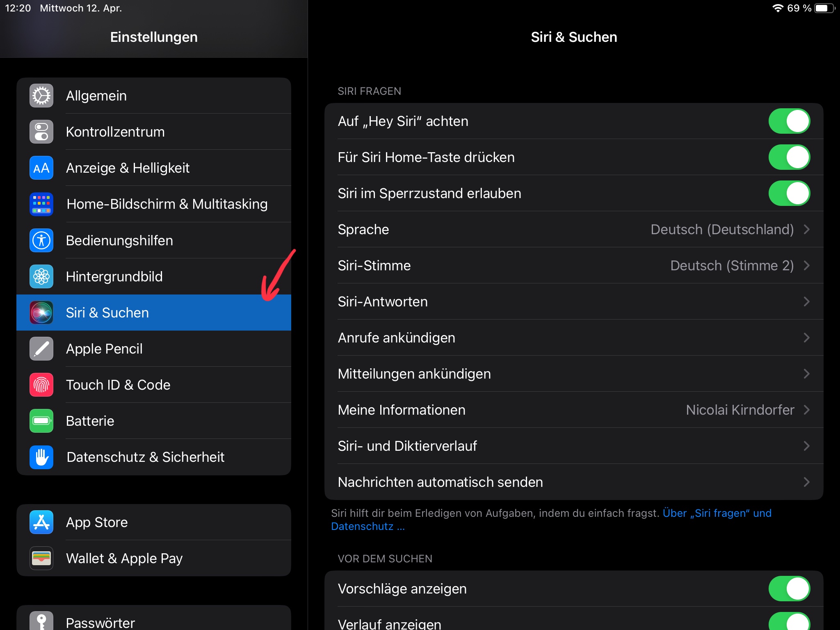The width and height of the screenshot is (840, 630).
Task: Turn off Vorschläge anzeigen switch
Action: (789, 589)
